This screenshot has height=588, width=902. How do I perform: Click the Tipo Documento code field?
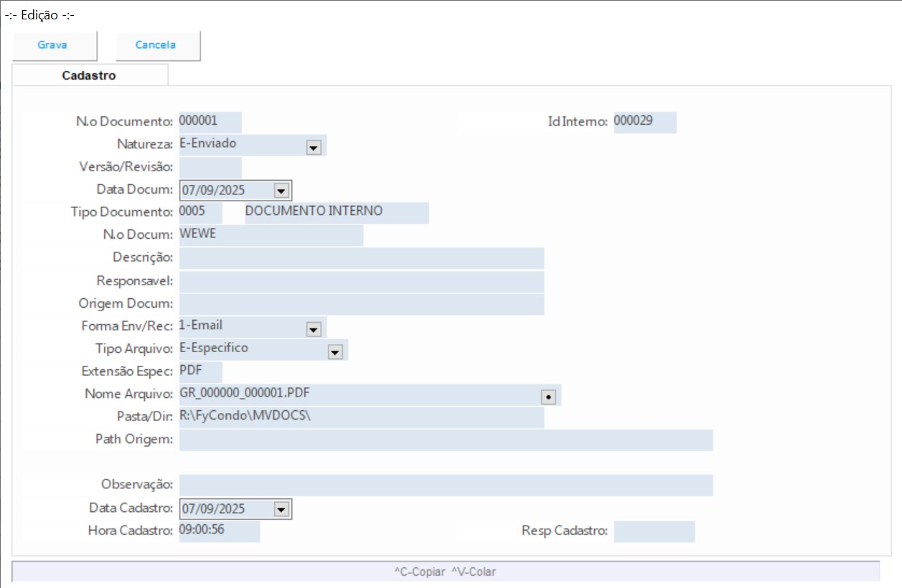pos(200,213)
